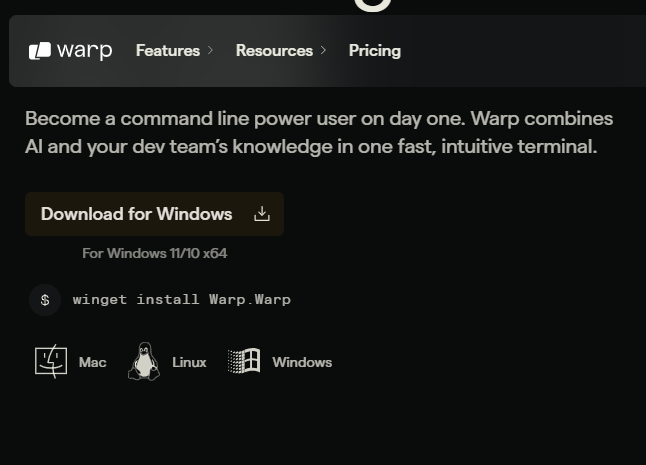Select the Linux penguin icon

tap(144, 361)
